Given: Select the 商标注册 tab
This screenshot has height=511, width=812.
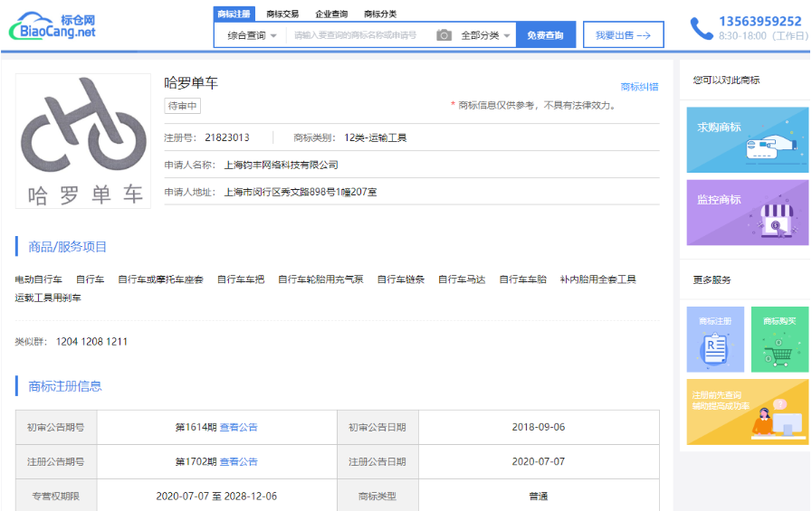Looking at the screenshot, I should pyautogui.click(x=234, y=14).
